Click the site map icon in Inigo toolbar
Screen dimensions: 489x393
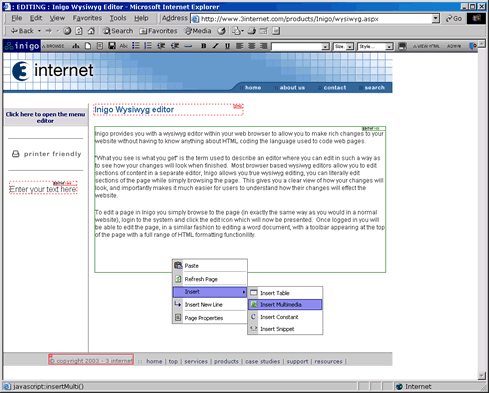point(76,46)
